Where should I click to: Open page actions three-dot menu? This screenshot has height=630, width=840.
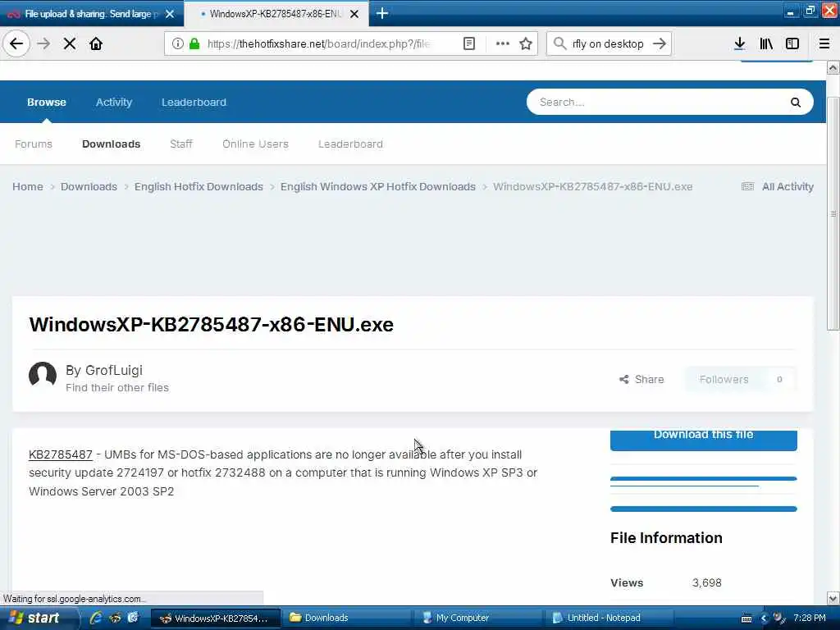pos(503,43)
